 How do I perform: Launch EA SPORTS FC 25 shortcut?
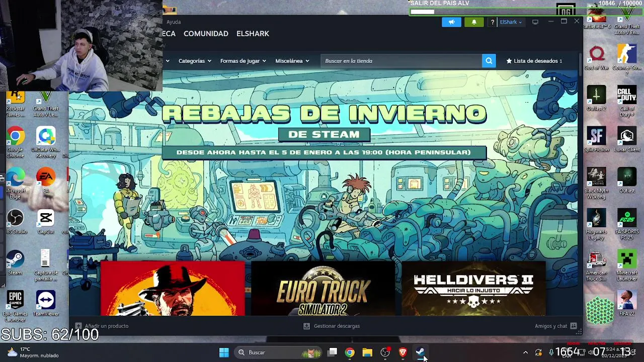tap(627, 224)
